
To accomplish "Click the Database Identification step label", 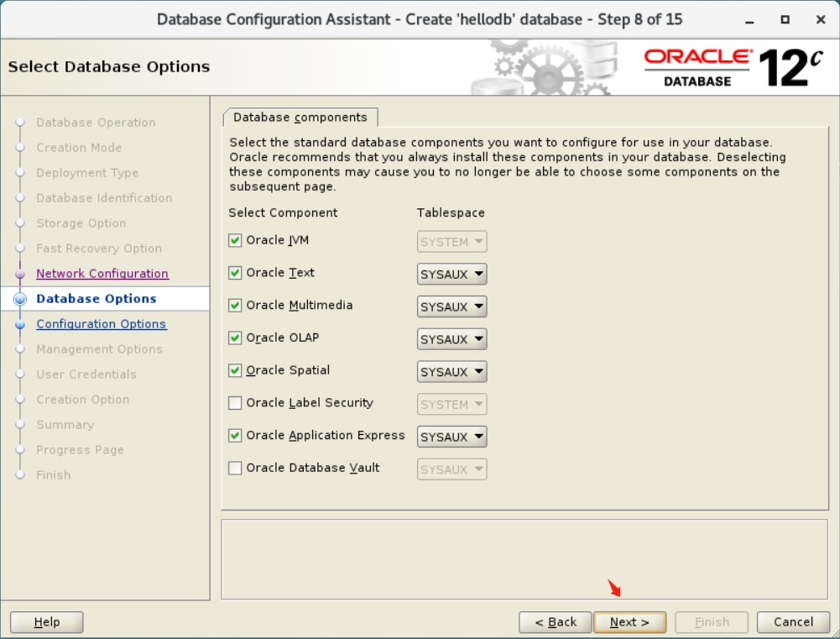I will 104,198.
